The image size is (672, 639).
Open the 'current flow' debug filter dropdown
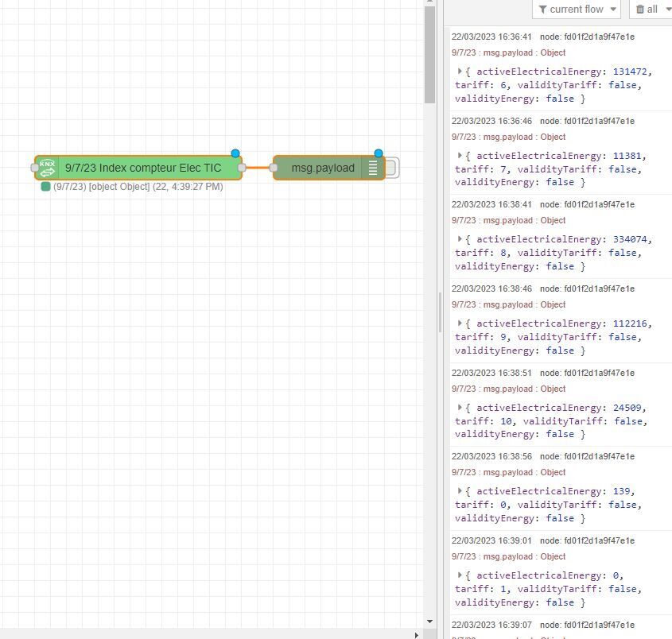coord(577,9)
